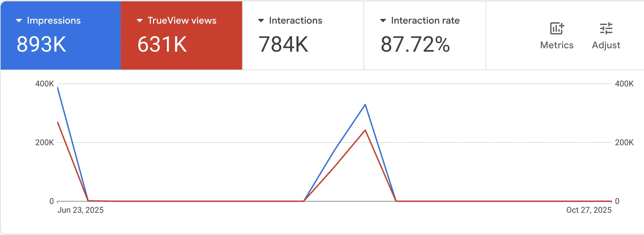Click the Oct 27, 2025 axis date
Image resolution: width=644 pixels, height=235 pixels.
pyautogui.click(x=589, y=210)
